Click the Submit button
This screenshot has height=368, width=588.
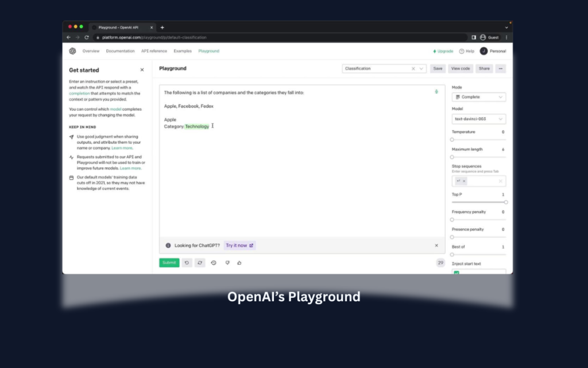[168, 262]
